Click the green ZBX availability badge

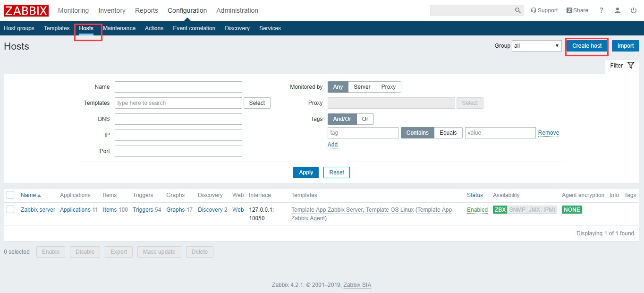500,210
